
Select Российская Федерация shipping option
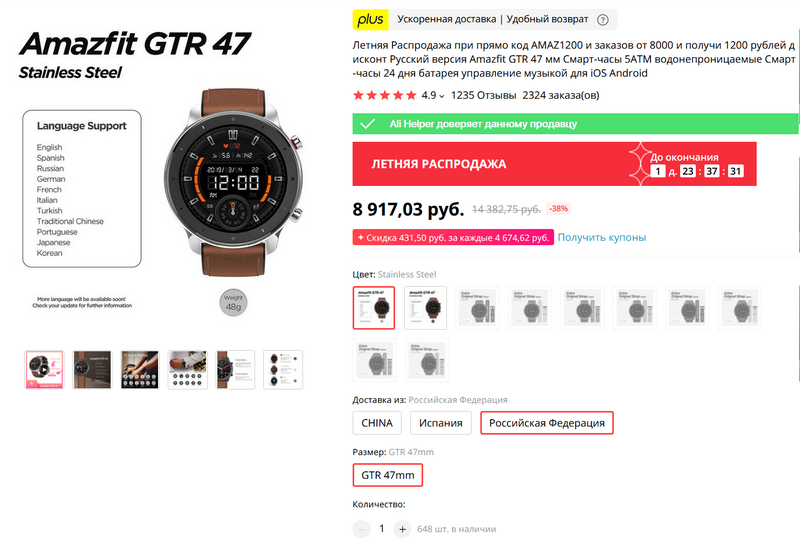coord(546,423)
